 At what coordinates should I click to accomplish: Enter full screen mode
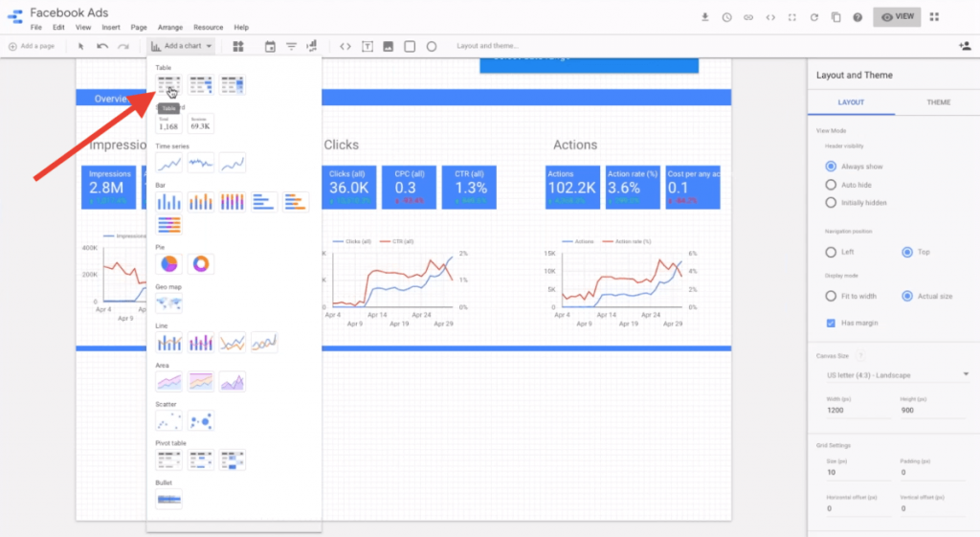pos(791,17)
